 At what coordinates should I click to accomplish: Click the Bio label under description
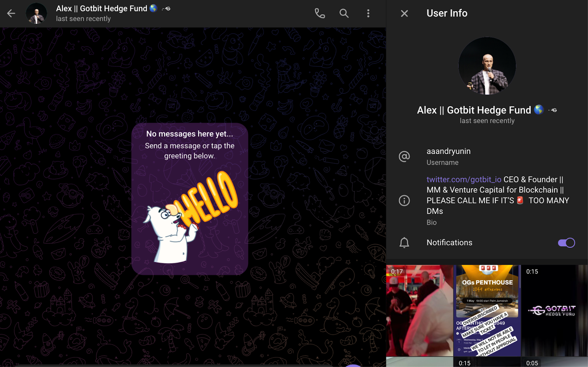[431, 222]
